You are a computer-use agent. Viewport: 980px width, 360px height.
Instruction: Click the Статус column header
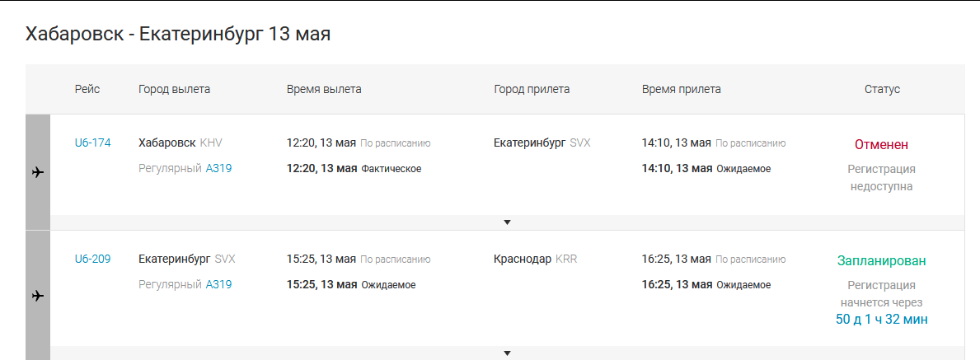point(882,89)
